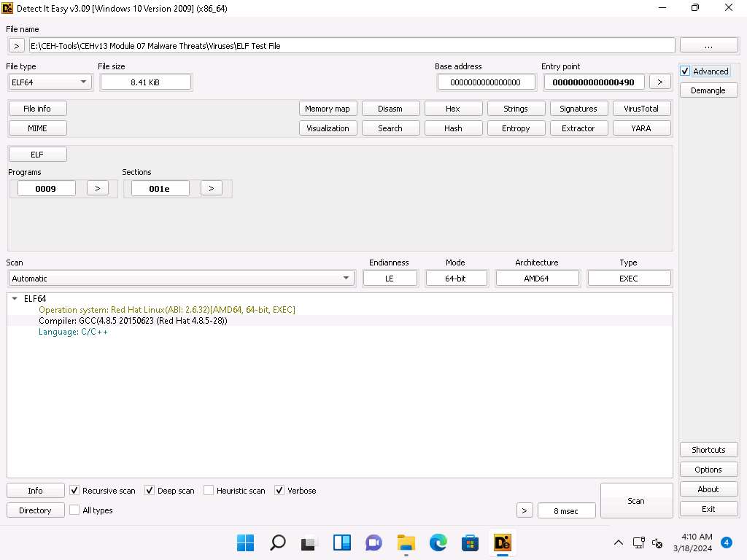Collapse the ELF64 tree node
Viewport: 747px width, 560px height.
pos(16,299)
